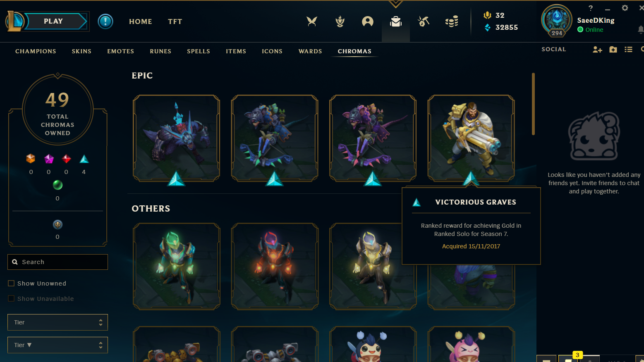Open the Tier sort order dropdown
Viewport: 644px width, 362px height.
(x=57, y=345)
